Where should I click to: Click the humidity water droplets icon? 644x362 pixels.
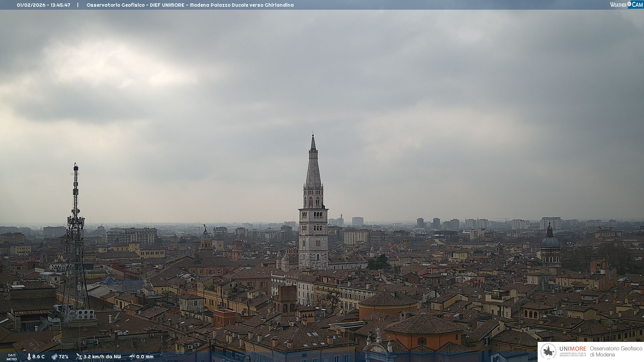(x=54, y=357)
